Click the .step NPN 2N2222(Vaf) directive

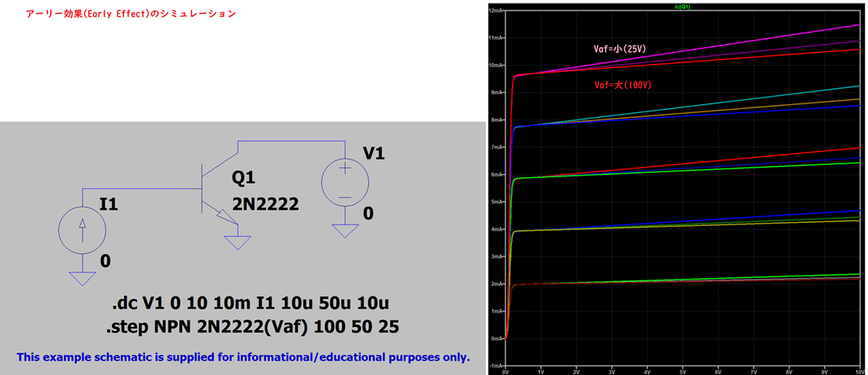pyautogui.click(x=251, y=327)
